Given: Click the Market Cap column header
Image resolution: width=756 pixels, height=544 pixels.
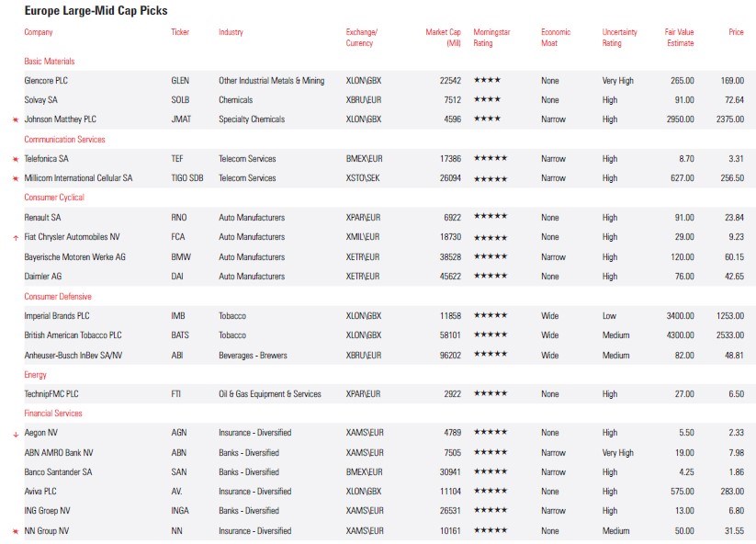Looking at the screenshot, I should coord(443,38).
